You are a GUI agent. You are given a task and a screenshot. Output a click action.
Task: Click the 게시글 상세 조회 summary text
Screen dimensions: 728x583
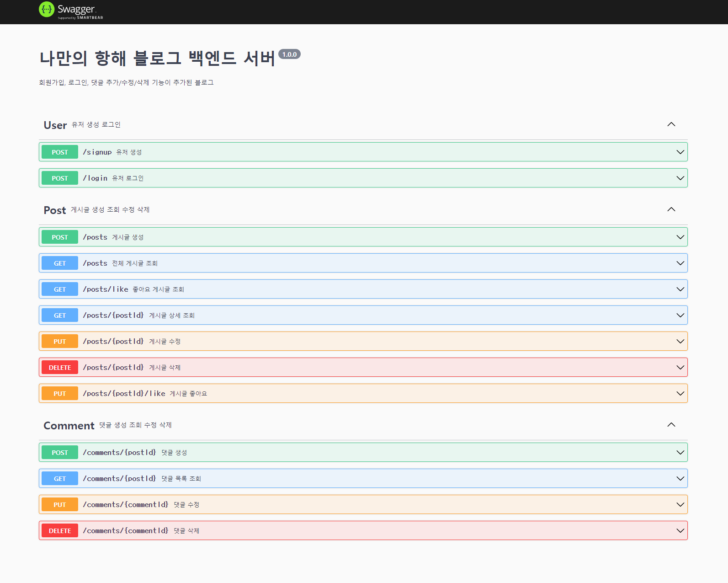pos(172,315)
